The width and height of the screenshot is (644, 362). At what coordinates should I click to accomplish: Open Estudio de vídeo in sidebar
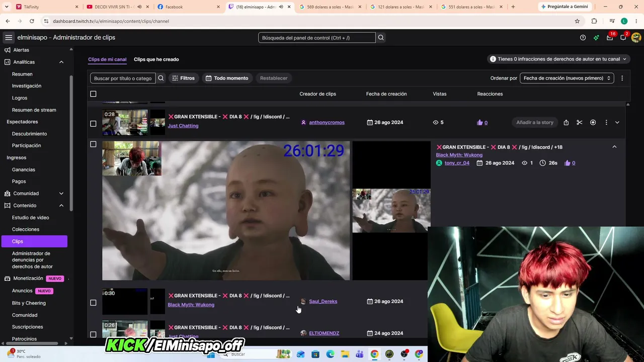31,218
